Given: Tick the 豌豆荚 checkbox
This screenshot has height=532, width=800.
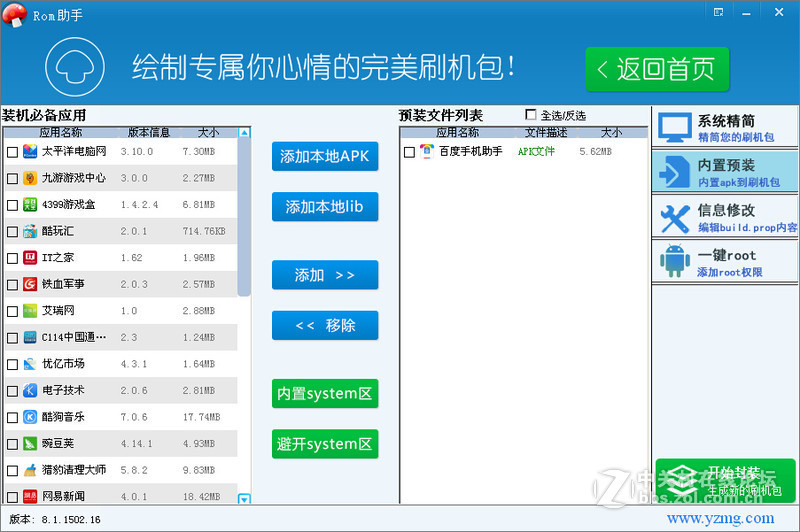Looking at the screenshot, I should pos(12,444).
